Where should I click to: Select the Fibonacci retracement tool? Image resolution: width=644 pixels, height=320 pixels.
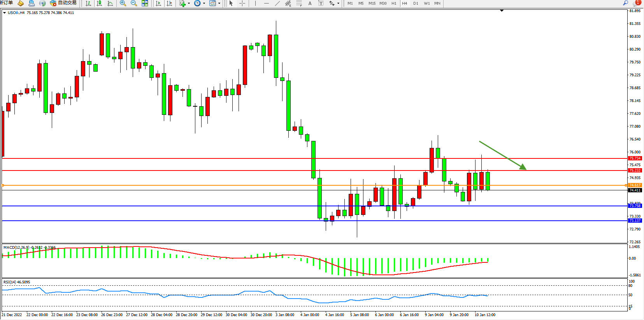(x=299, y=4)
